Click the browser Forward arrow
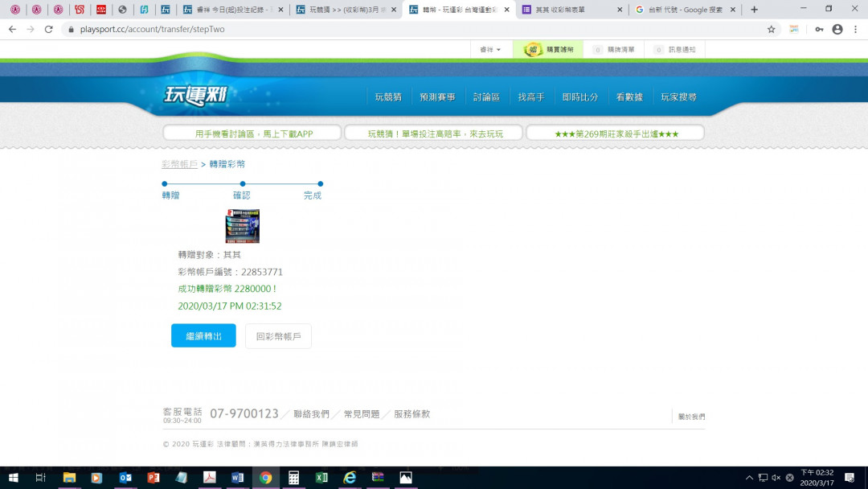The width and height of the screenshot is (868, 489). point(31,29)
